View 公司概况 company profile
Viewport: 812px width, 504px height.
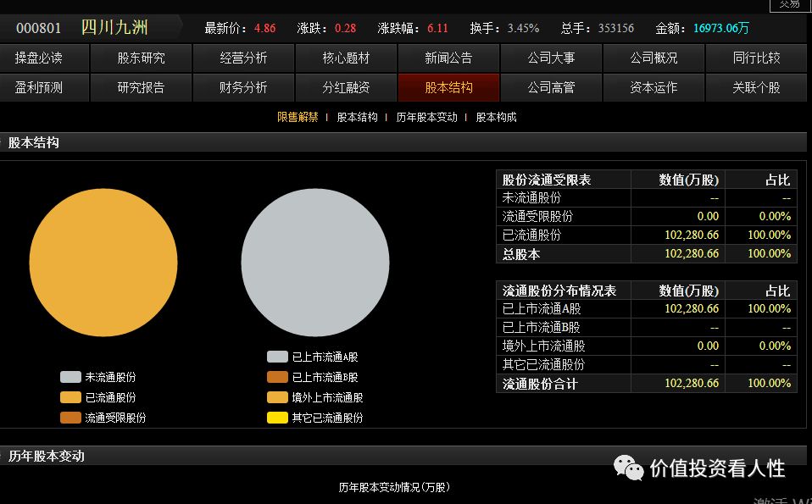[653, 58]
